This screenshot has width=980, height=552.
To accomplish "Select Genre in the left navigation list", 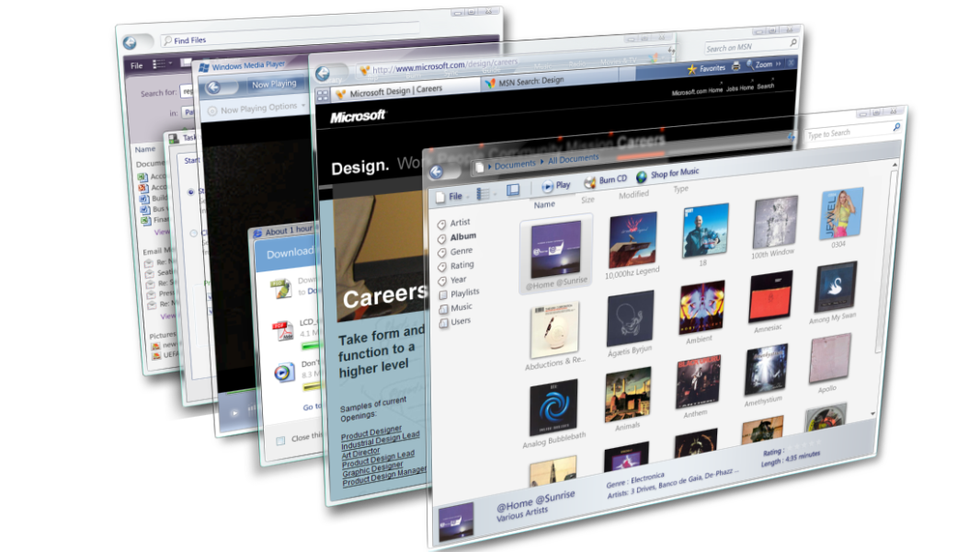I will pyautogui.click(x=461, y=251).
